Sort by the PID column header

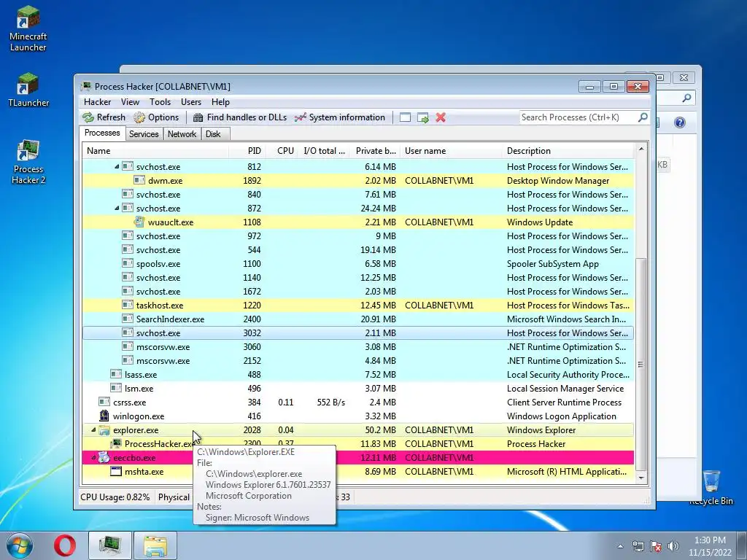tap(247, 151)
